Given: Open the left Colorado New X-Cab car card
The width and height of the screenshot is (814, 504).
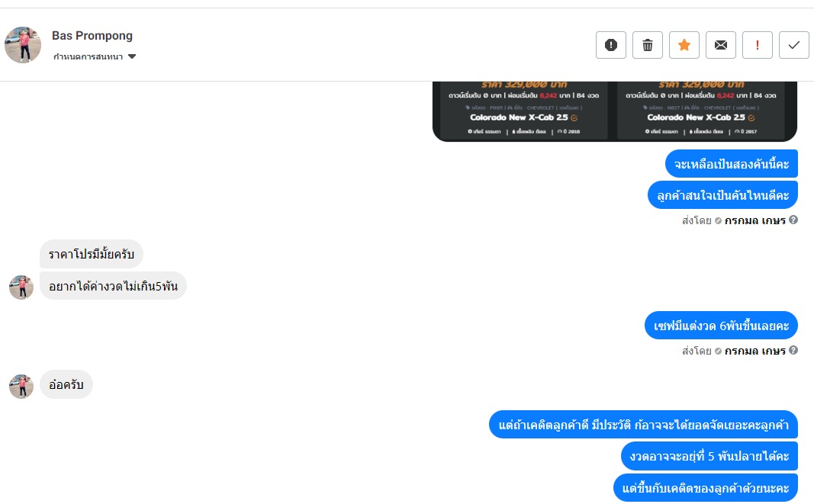Looking at the screenshot, I should [523, 111].
